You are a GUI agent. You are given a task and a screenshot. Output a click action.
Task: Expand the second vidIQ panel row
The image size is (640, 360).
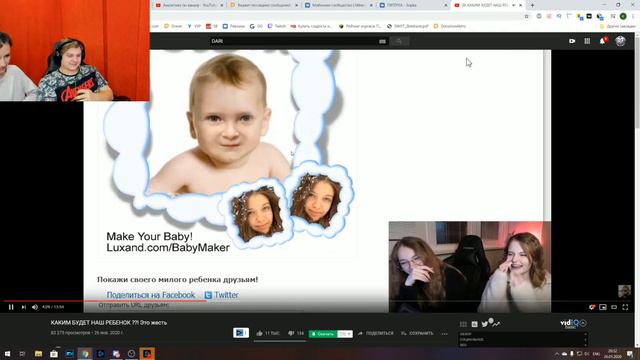523,340
